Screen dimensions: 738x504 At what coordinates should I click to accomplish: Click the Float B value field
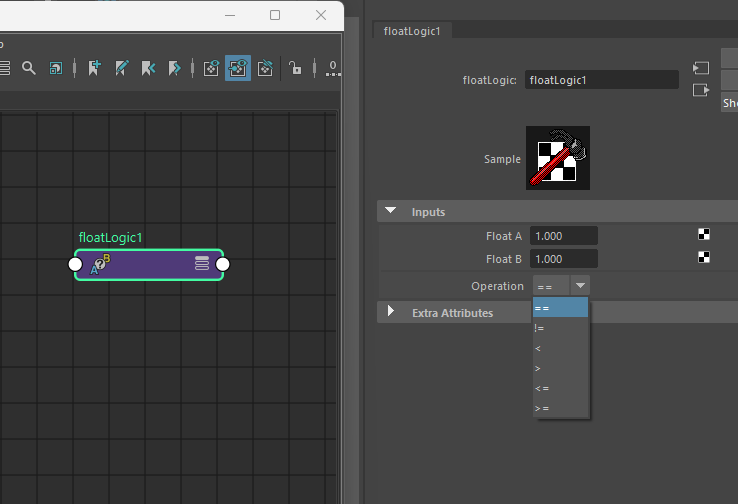pos(564,259)
